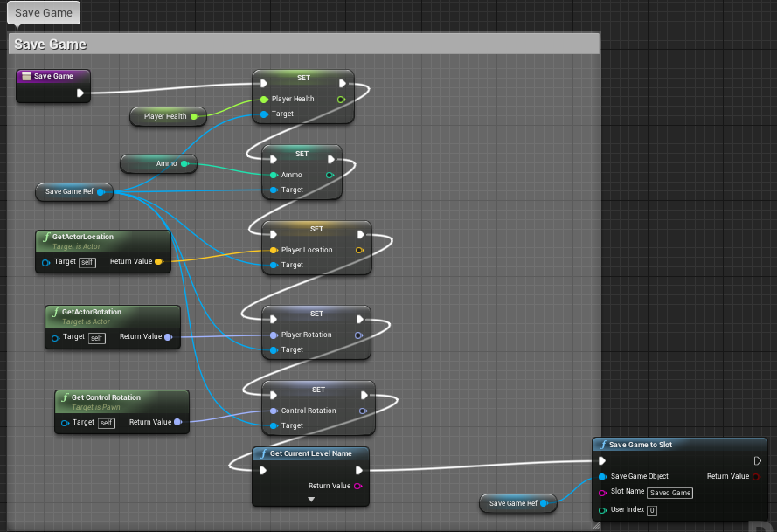The height and width of the screenshot is (532, 777).
Task: Click Target pin on Player Location SET
Action: (274, 266)
